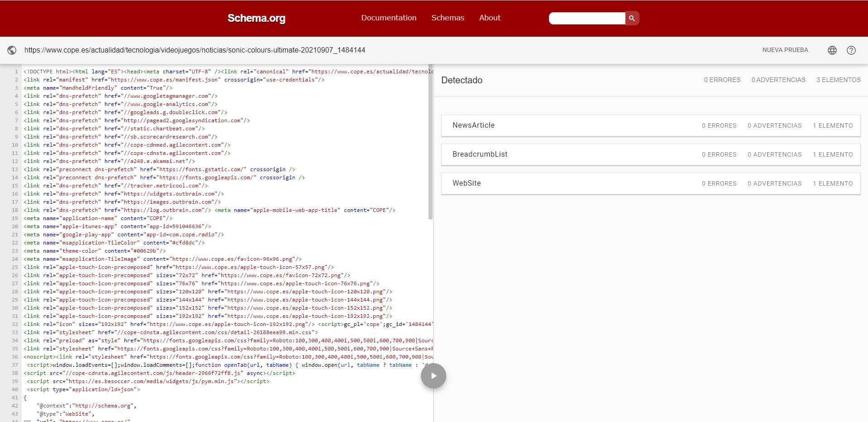
Task: Click the Schema.org logo link
Action: tap(256, 18)
